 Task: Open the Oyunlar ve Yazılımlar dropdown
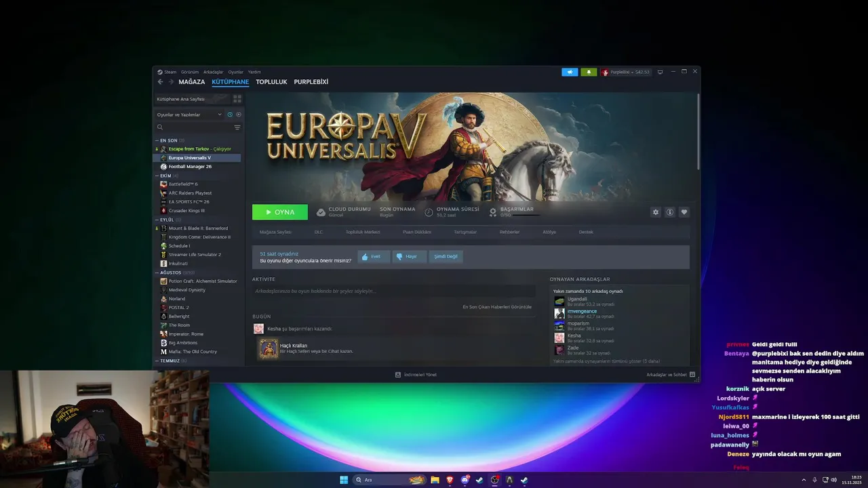coord(189,115)
